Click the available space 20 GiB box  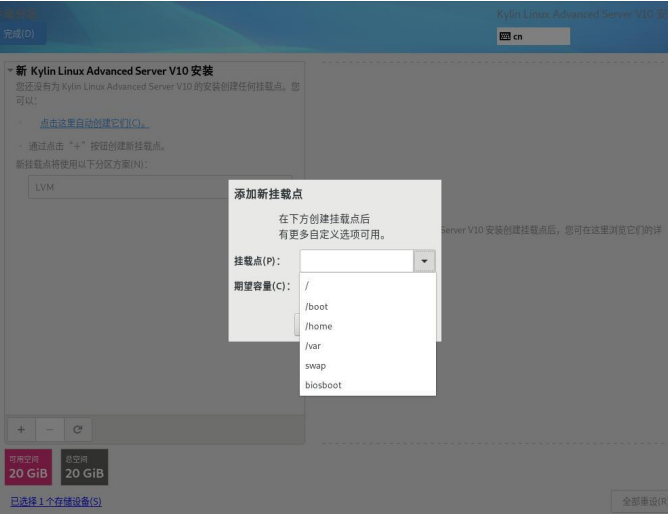pos(28,467)
